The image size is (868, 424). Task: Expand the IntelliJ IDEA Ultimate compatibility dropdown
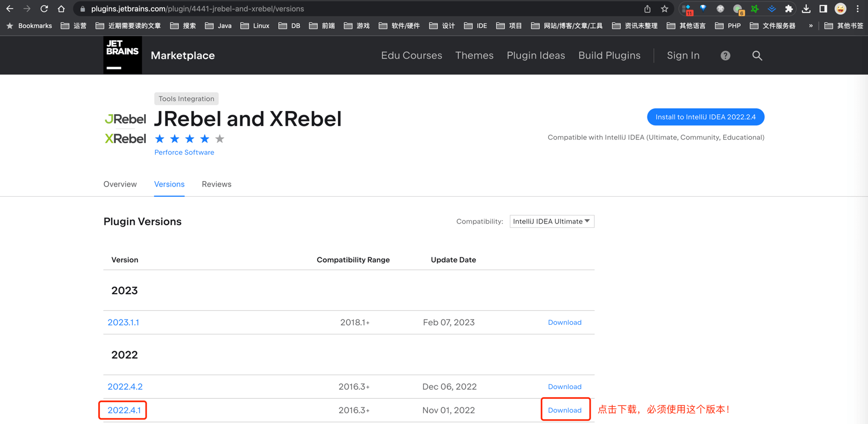(551, 221)
